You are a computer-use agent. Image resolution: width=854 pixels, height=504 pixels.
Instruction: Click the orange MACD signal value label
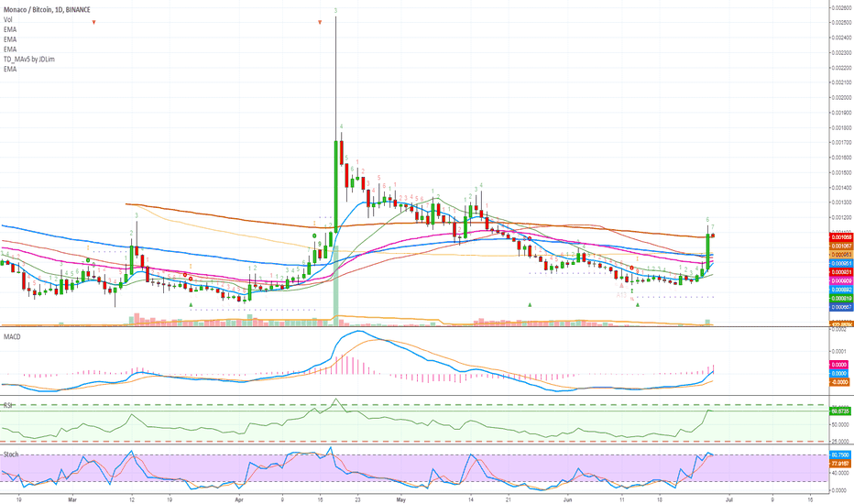point(838,382)
